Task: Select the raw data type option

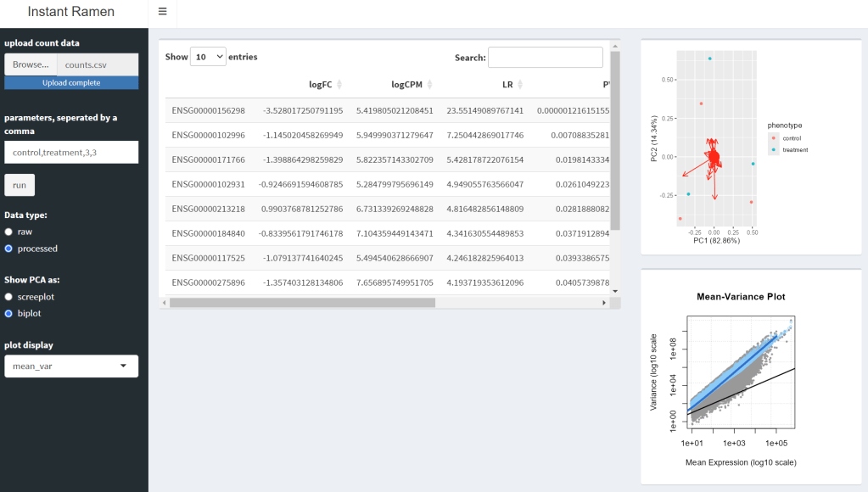Action: (8, 232)
